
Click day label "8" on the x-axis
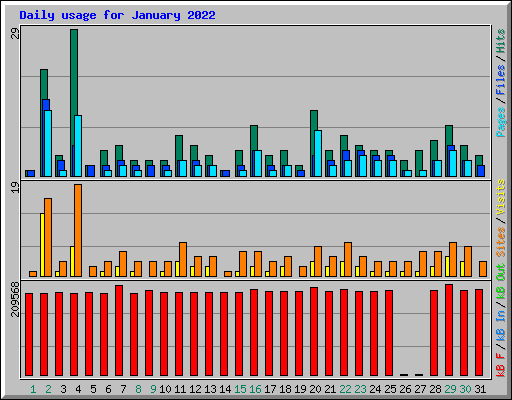click(138, 389)
